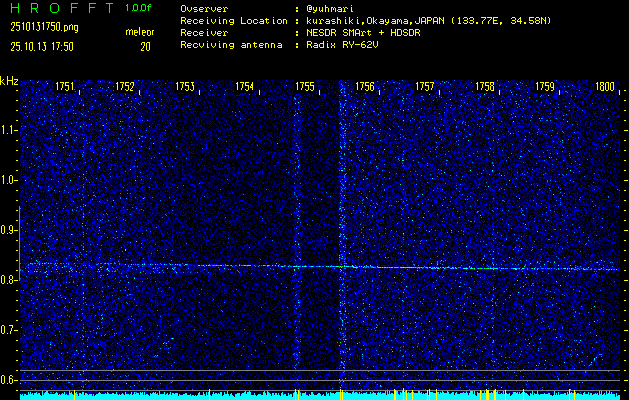Click the 1752 time marker
The image size is (629, 400).
point(125,86)
